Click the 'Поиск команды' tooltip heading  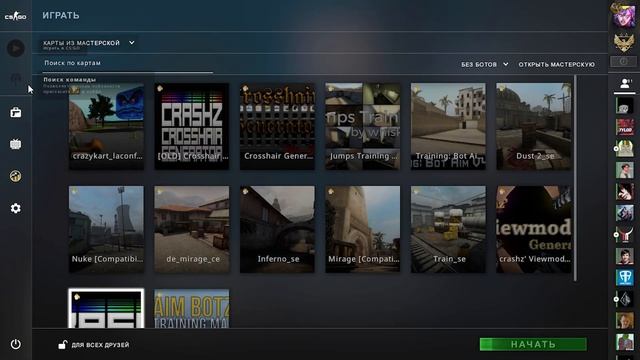coord(70,80)
